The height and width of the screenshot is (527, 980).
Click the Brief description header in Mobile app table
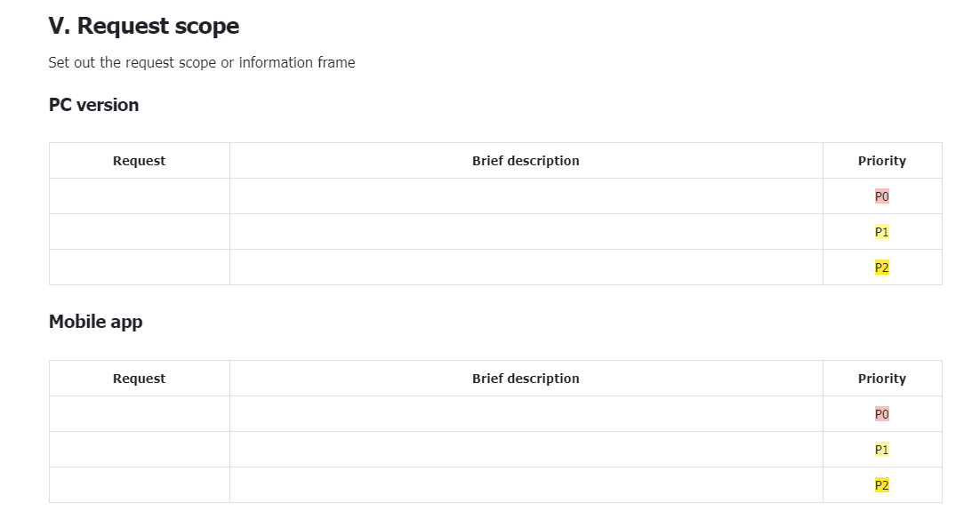tap(526, 379)
